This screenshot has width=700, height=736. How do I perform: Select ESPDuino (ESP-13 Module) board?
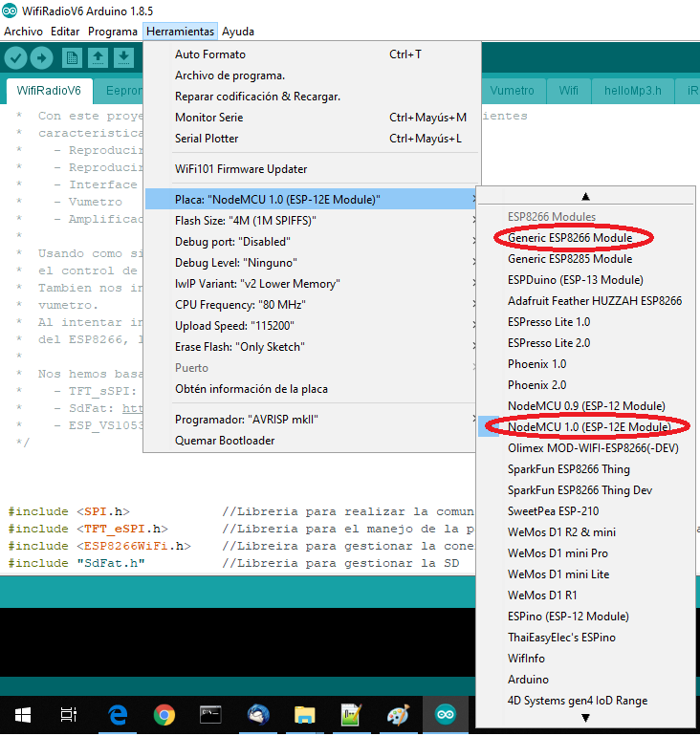[x=585, y=280]
